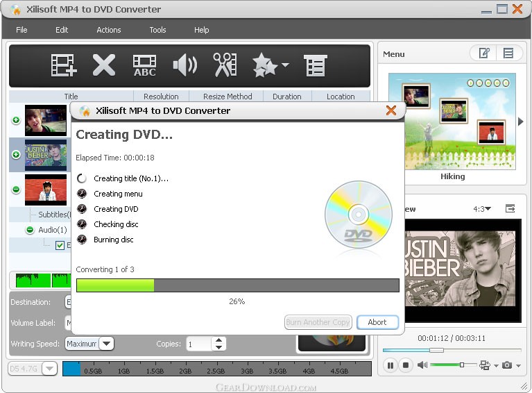Pause the preview playback

(x=391, y=365)
